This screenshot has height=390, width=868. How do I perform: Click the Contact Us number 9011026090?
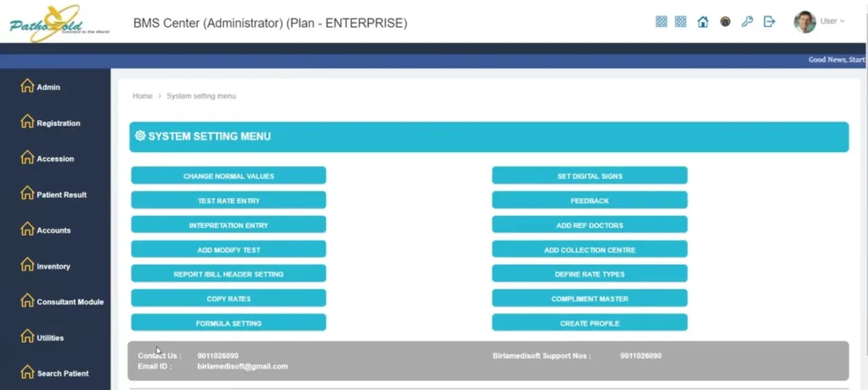[x=218, y=355]
